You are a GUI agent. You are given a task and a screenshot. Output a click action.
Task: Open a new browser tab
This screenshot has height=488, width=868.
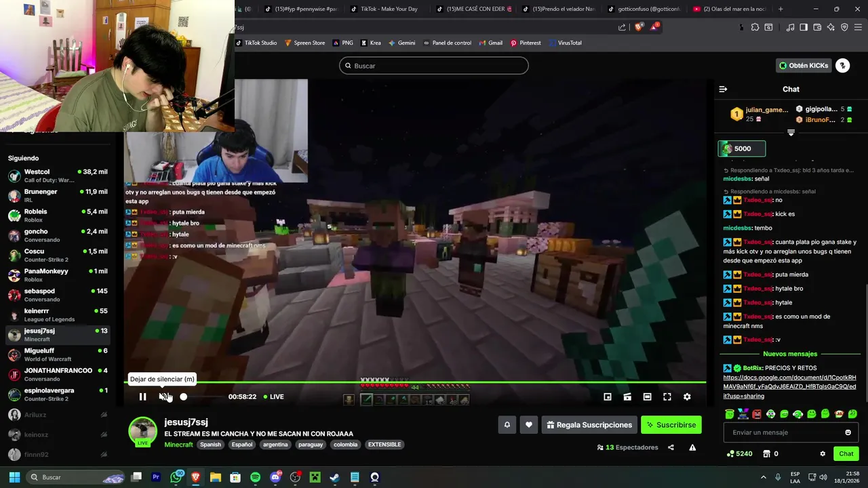[781, 9]
